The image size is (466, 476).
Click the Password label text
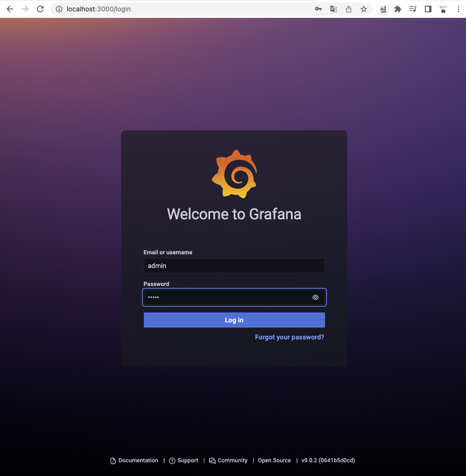[x=156, y=284]
